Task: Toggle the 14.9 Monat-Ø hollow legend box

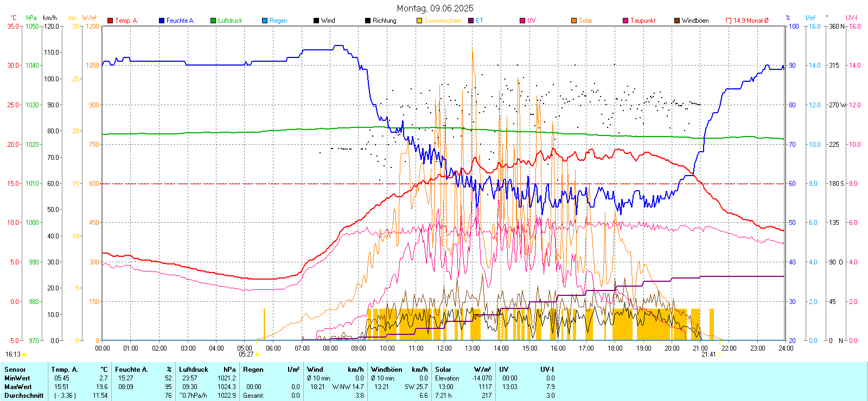Action: pyautogui.click(x=729, y=21)
